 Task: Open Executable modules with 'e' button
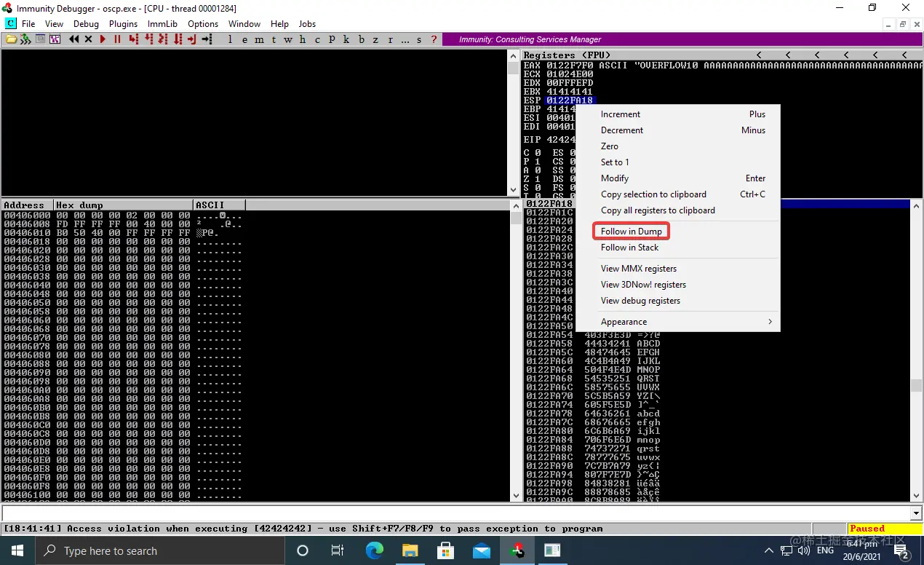coord(244,39)
